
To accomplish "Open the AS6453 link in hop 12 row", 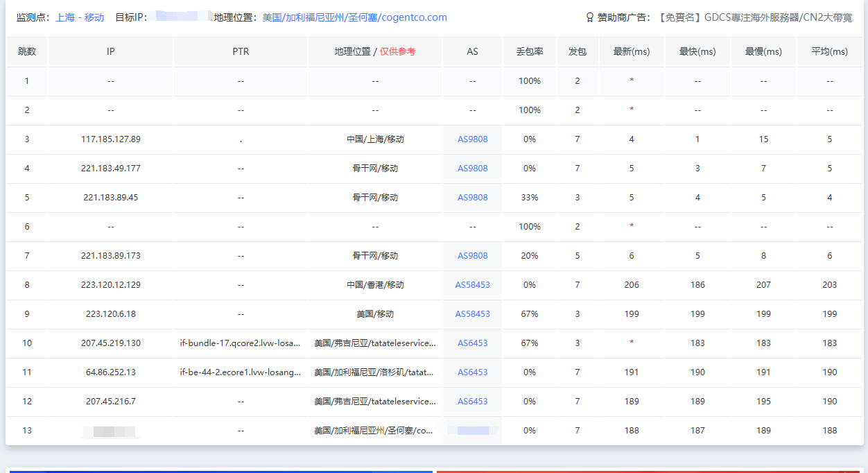I will [472, 402].
